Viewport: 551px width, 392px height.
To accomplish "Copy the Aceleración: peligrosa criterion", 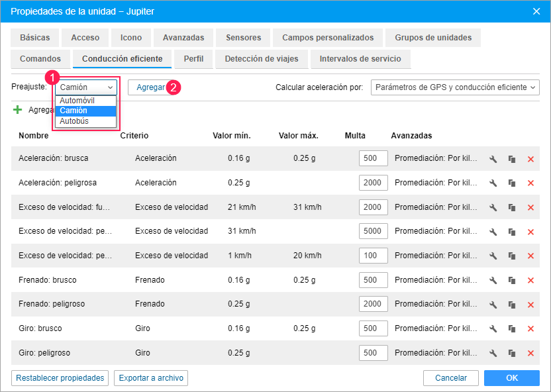I will pos(512,183).
